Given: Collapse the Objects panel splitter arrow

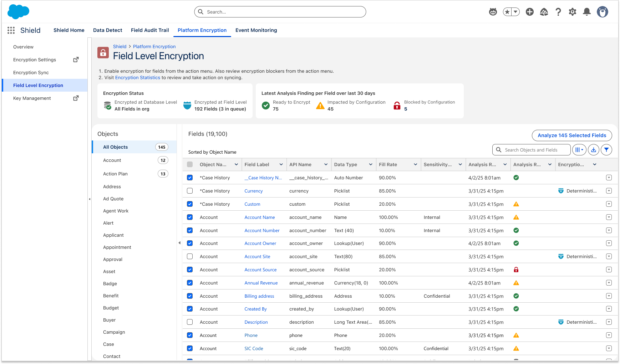Looking at the screenshot, I should point(179,243).
